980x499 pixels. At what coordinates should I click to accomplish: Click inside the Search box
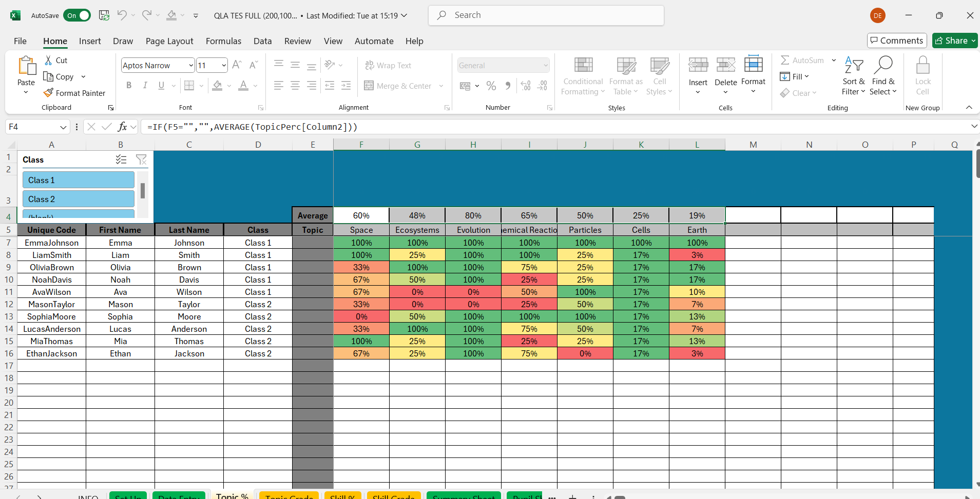pyautogui.click(x=546, y=15)
